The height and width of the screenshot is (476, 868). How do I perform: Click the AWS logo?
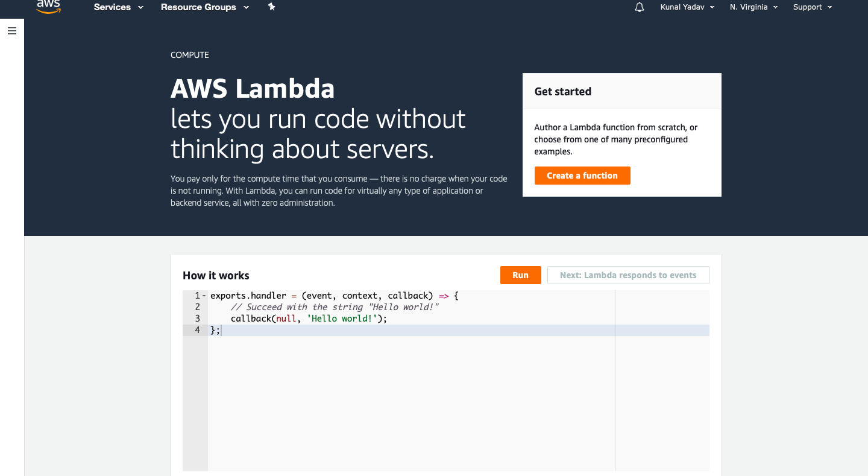coord(48,7)
